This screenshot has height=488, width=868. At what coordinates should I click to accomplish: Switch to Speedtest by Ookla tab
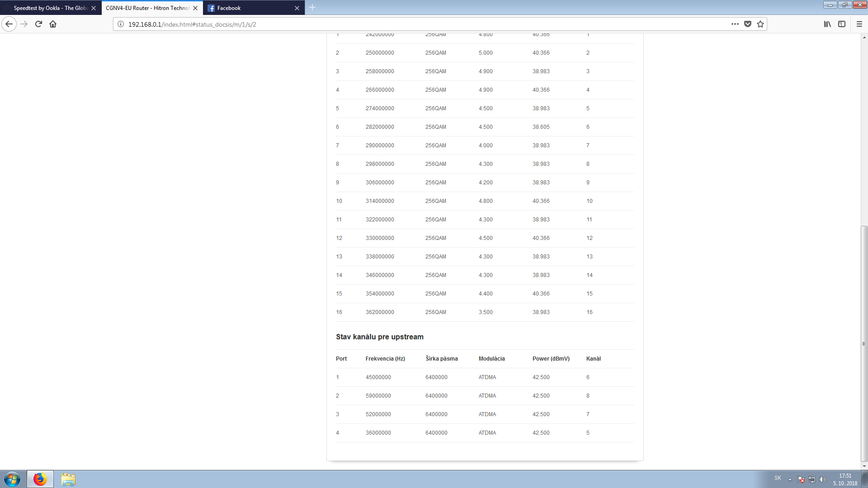50,8
